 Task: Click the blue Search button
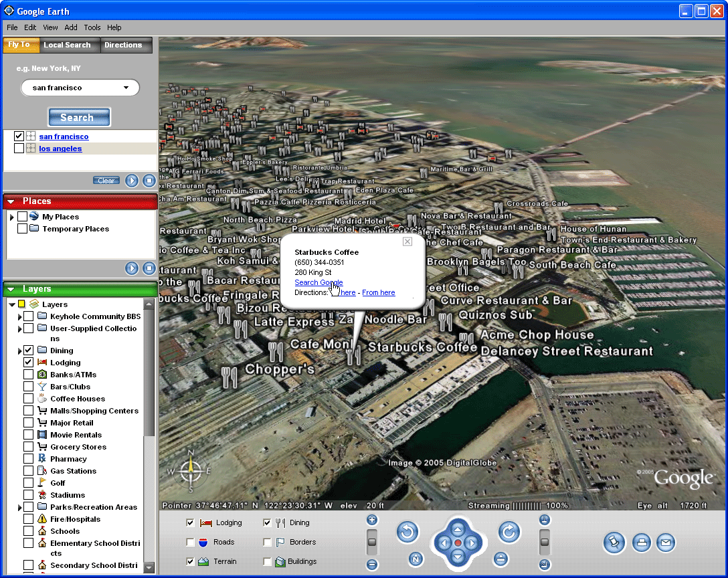(79, 117)
